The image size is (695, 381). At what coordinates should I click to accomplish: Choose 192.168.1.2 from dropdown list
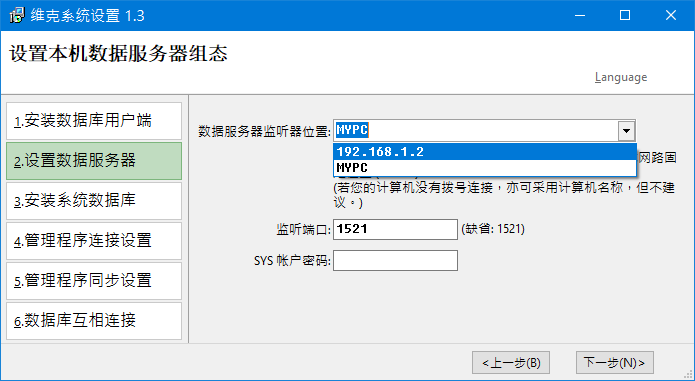485,152
